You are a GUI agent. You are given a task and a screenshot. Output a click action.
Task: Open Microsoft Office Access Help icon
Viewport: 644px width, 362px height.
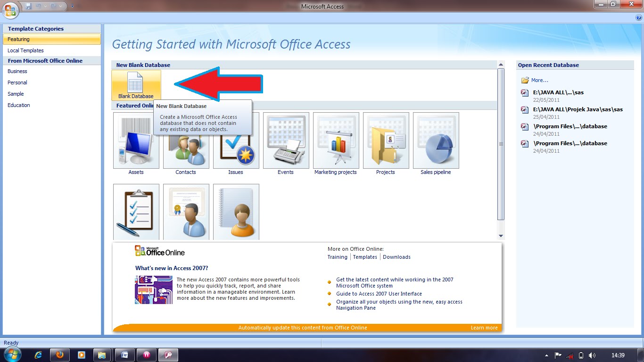pos(639,17)
